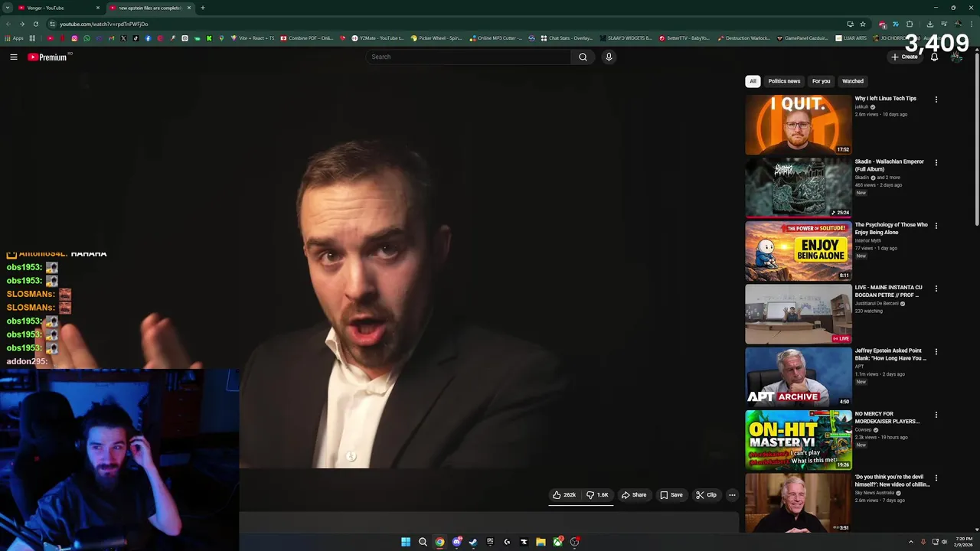Open browser extensions puzzle icon
Viewport: 980px width, 551px height.
[910, 24]
